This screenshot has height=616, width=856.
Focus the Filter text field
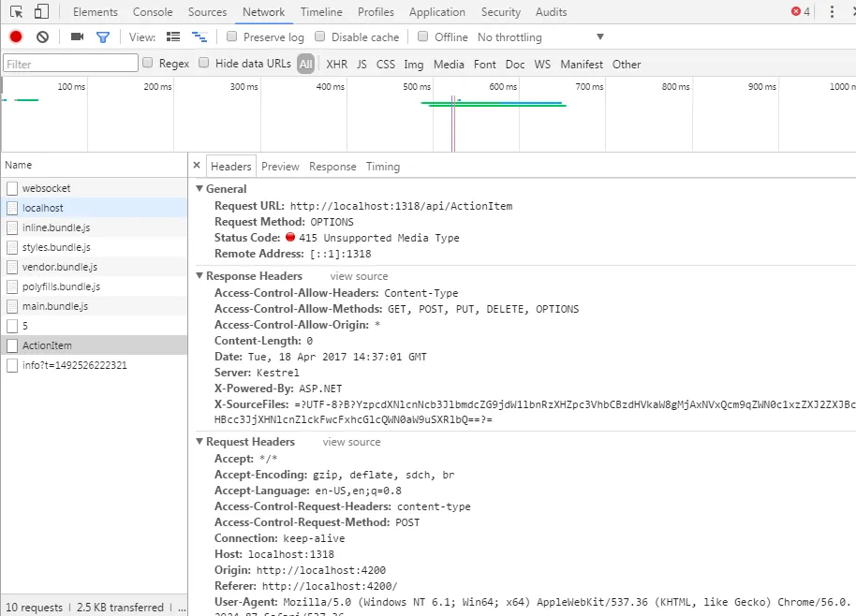(70, 64)
